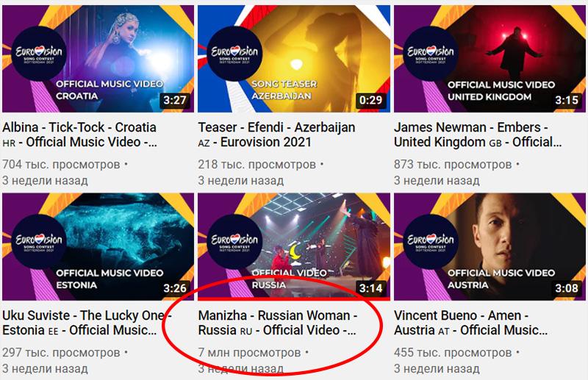Image resolution: width=588 pixels, height=380 pixels.
Task: Click the Eurovision logo on United Kingdom thumbnail
Action: (x=431, y=54)
